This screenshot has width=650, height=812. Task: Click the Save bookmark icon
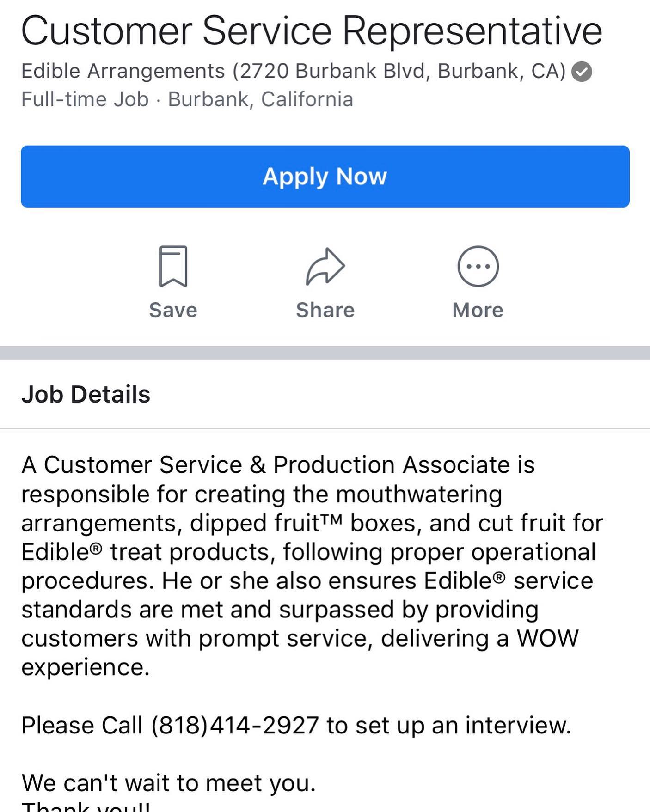pos(173,266)
